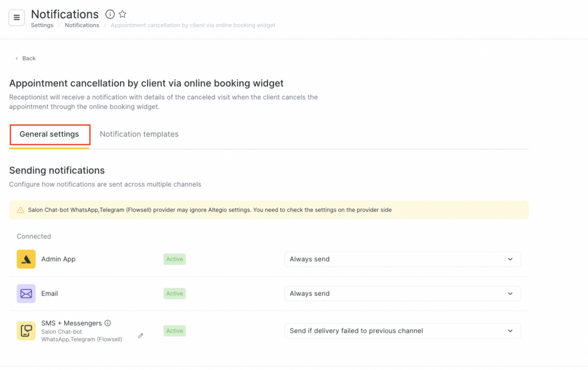588x370 pixels.
Task: Click the warning triangle icon in banner
Action: (x=21, y=210)
